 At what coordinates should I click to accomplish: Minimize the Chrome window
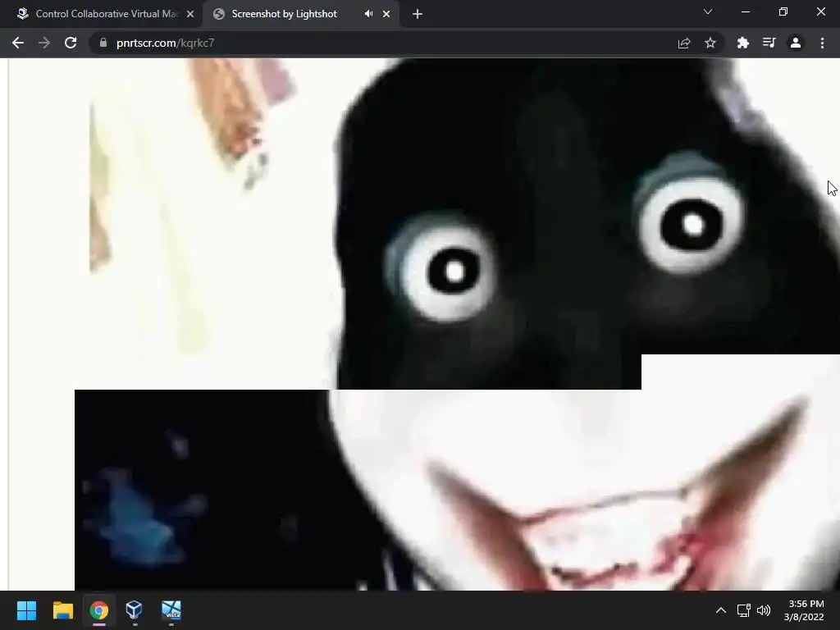pos(745,11)
